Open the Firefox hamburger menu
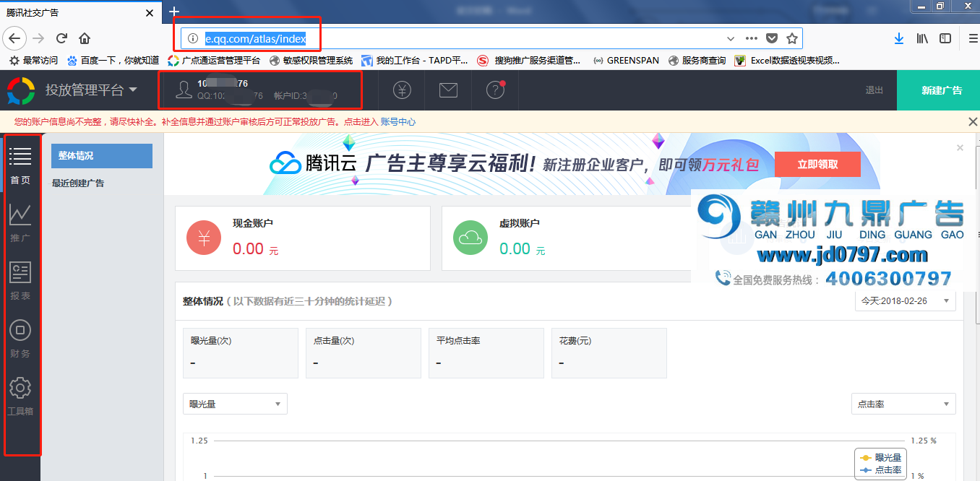The width and height of the screenshot is (980, 481). tap(972, 38)
